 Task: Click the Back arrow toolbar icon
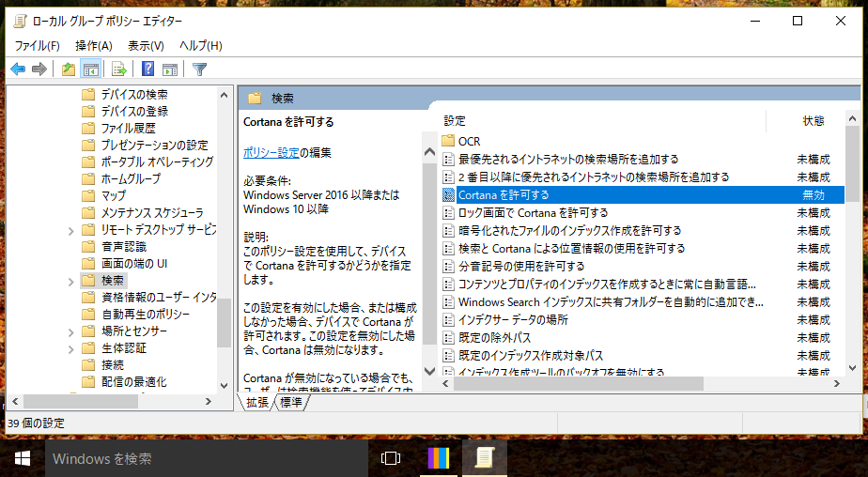pyautogui.click(x=18, y=69)
